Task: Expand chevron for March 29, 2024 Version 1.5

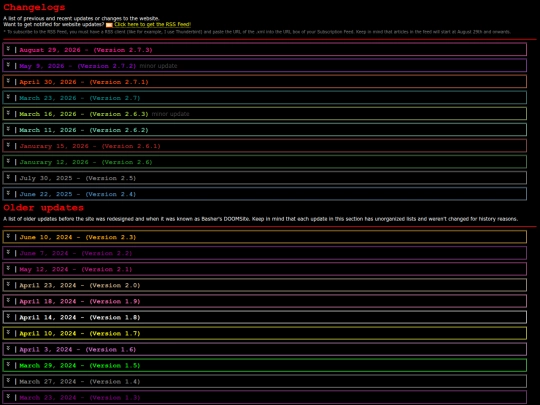Action: (x=8, y=364)
